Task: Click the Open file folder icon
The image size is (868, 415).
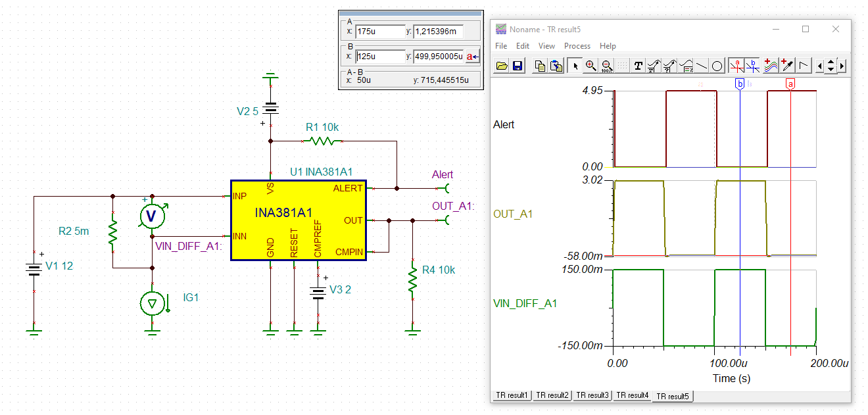Action: [502, 66]
